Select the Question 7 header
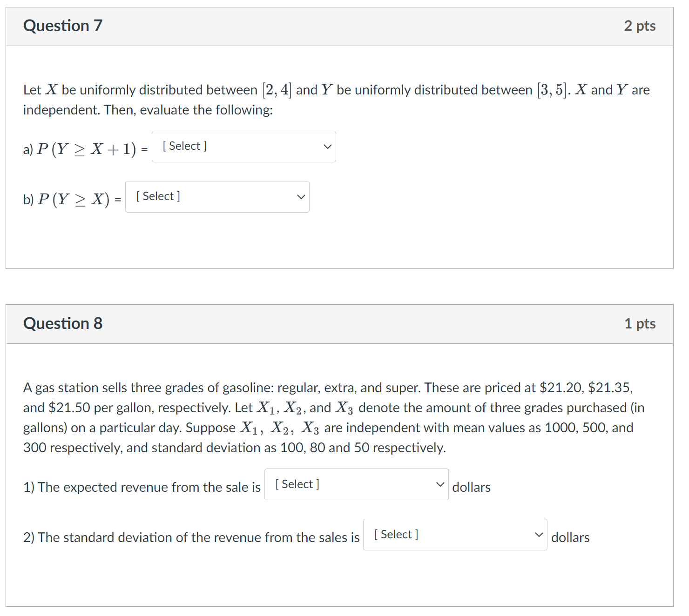689x616 pixels. point(62,26)
